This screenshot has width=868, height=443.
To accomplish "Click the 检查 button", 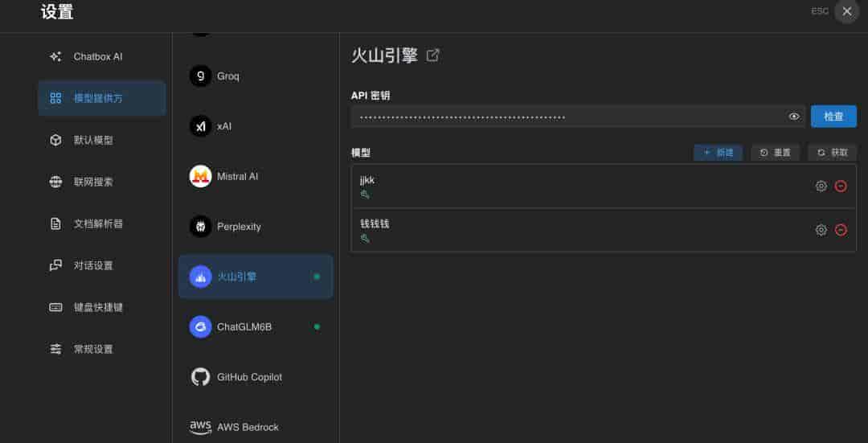I will [833, 117].
